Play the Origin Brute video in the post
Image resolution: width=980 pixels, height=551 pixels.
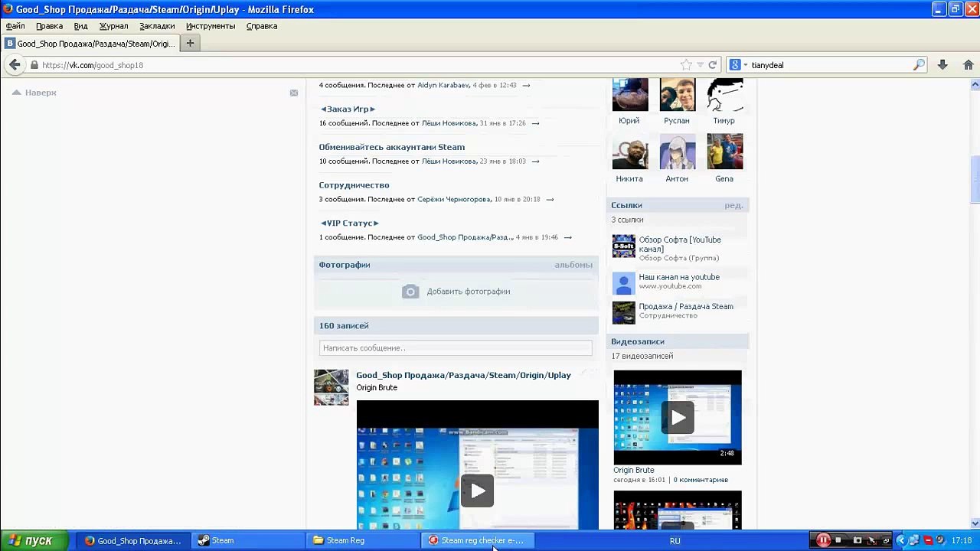tap(477, 491)
